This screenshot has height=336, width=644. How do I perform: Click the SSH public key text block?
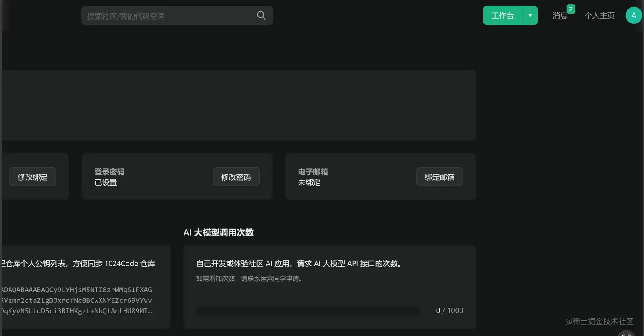[x=76, y=300]
